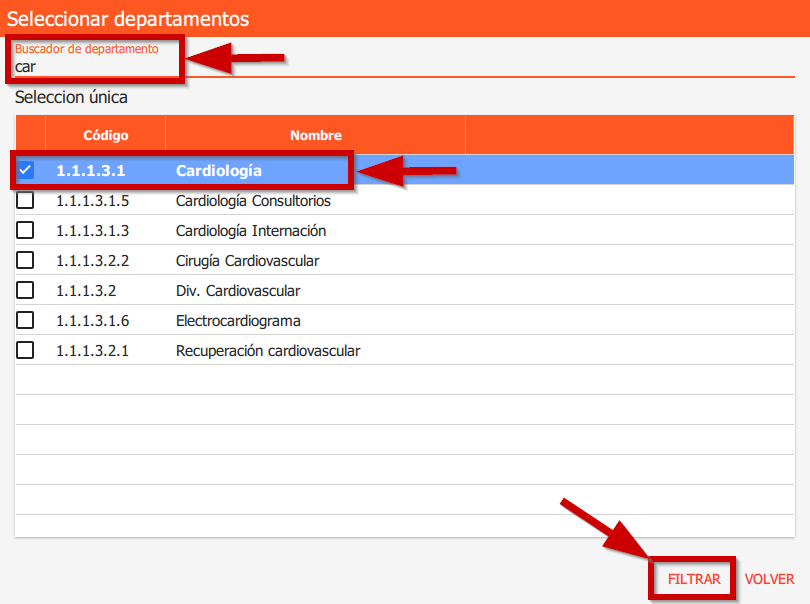Uncheck the Cardiología checkbox
The image size is (810, 604).
point(26,170)
